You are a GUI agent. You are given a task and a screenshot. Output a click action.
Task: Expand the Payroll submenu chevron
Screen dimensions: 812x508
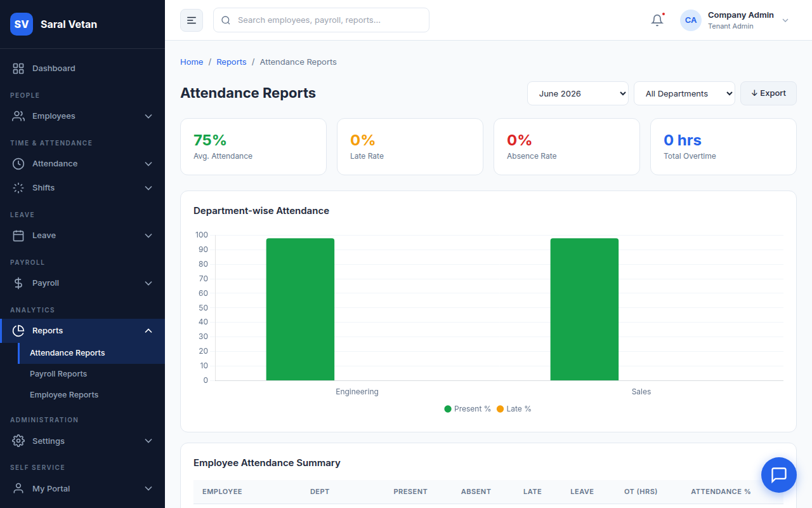coord(148,283)
